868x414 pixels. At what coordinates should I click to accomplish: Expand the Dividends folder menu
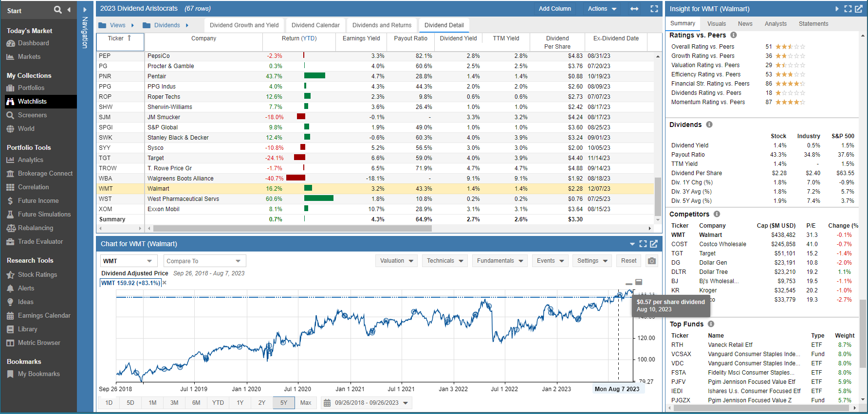187,25
